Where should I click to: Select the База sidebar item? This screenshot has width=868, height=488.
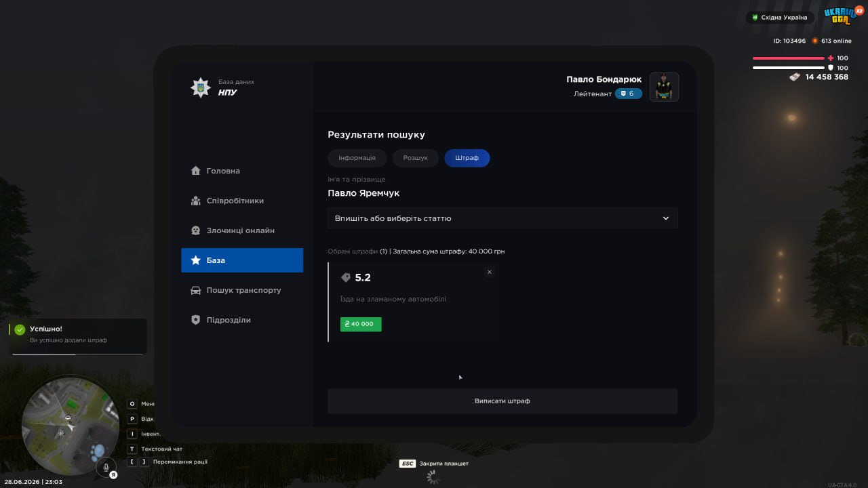pyautogui.click(x=242, y=260)
